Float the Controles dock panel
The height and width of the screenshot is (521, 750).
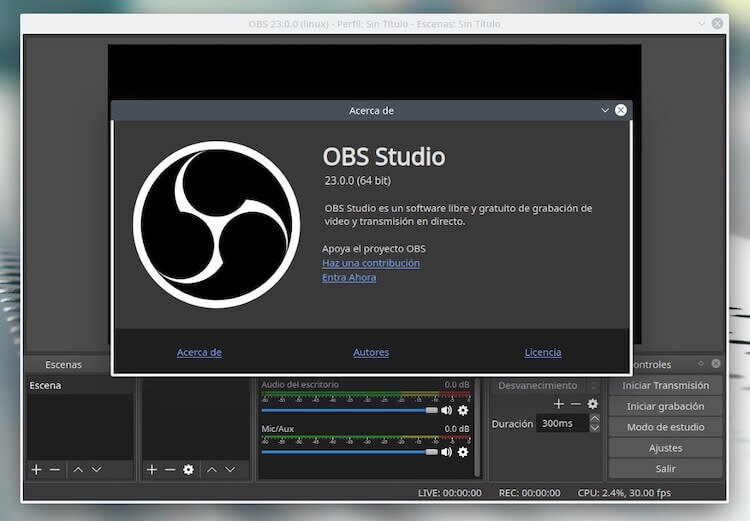(701, 364)
